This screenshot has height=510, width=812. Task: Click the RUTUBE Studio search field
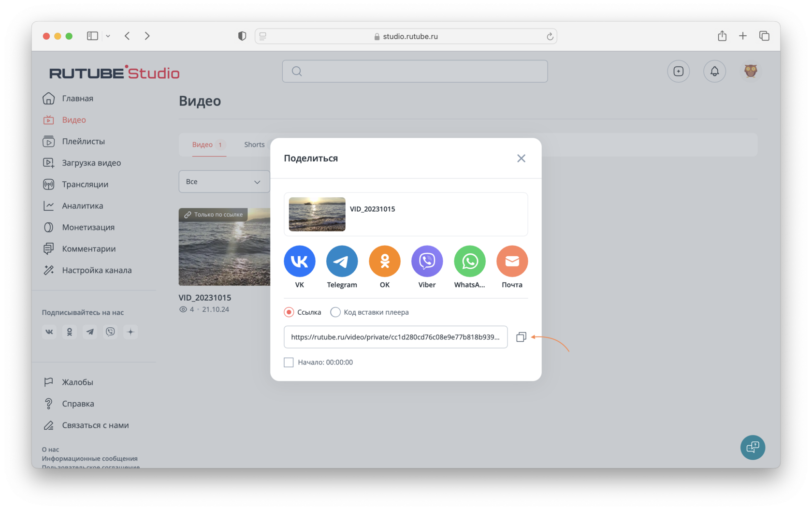pyautogui.click(x=415, y=72)
